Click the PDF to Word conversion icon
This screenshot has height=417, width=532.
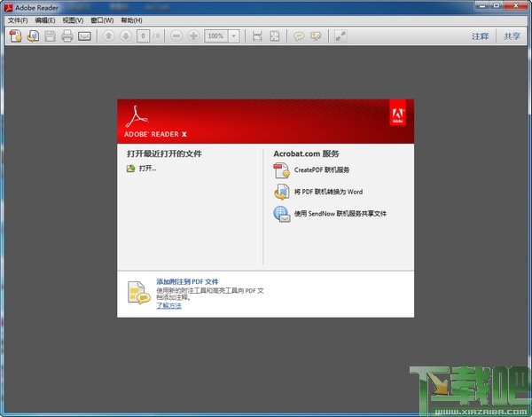coord(281,192)
